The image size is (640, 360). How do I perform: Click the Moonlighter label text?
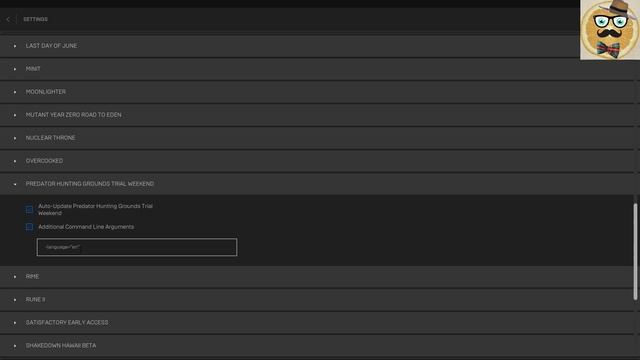(x=46, y=92)
